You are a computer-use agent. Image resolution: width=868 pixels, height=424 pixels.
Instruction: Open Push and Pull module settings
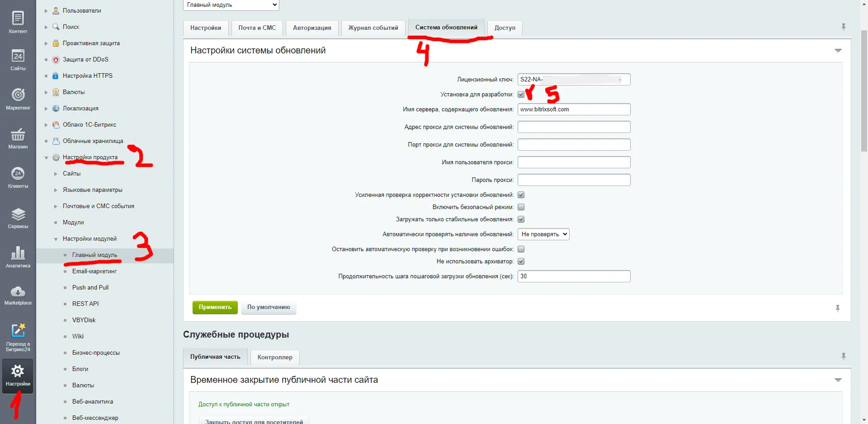(x=90, y=287)
